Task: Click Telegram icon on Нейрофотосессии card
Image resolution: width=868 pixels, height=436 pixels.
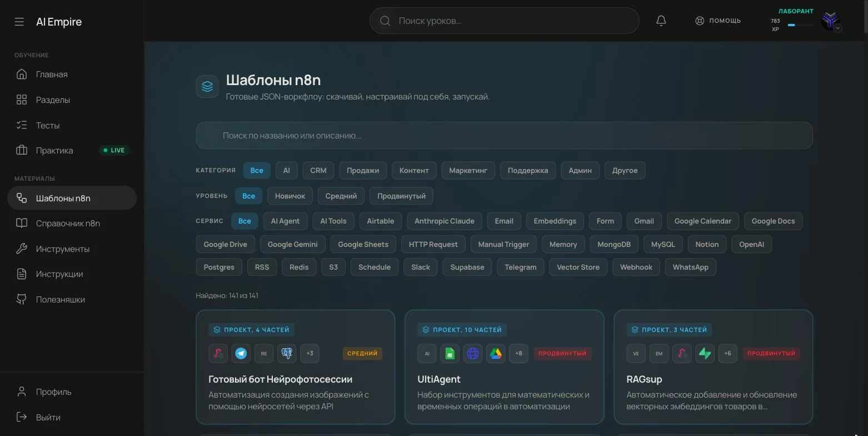Action: [241, 353]
